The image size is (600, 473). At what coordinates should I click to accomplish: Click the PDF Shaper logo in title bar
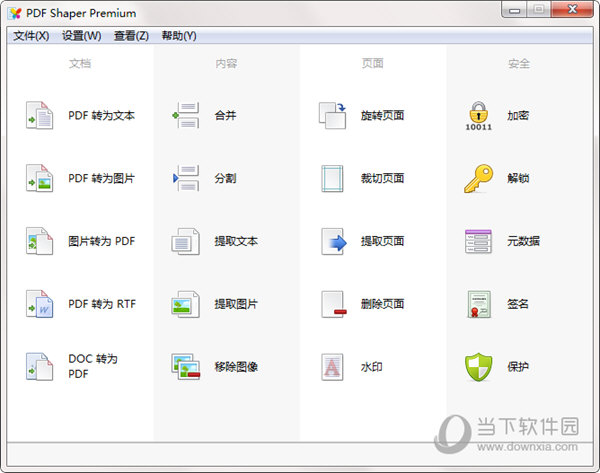(15, 13)
